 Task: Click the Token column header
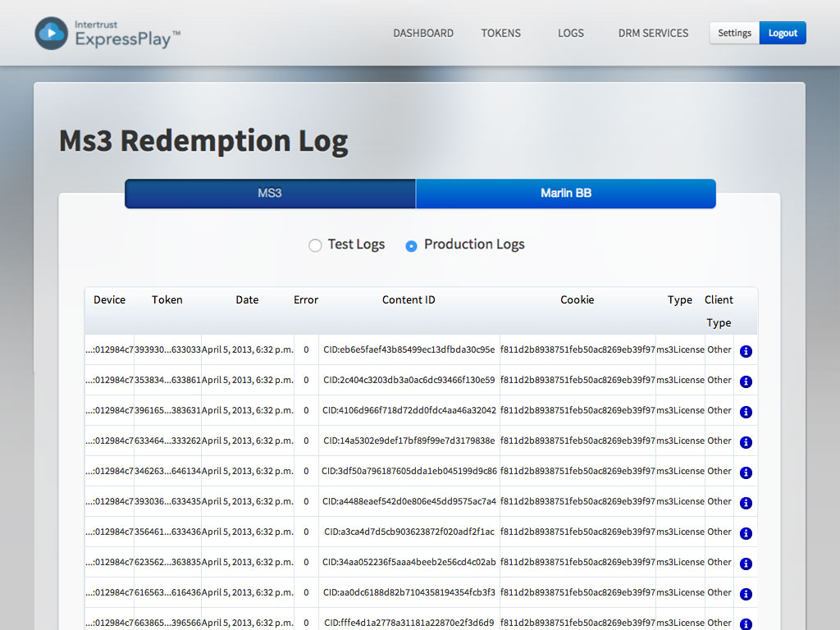click(x=167, y=300)
